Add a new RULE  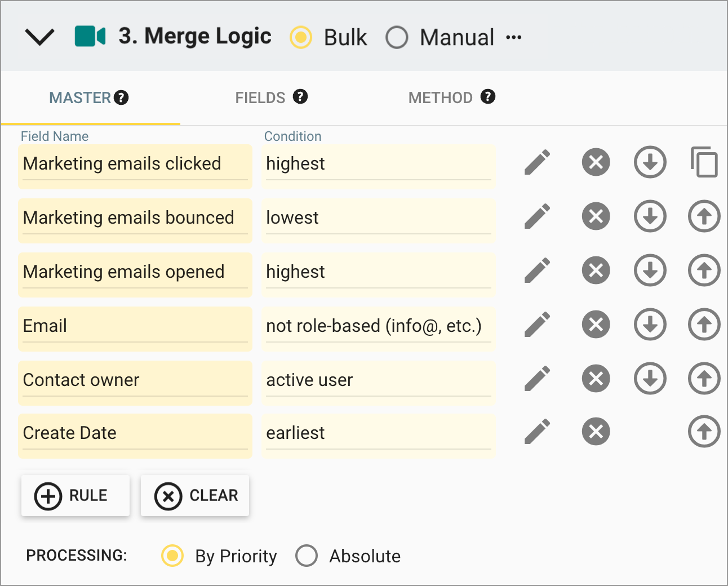[75, 495]
